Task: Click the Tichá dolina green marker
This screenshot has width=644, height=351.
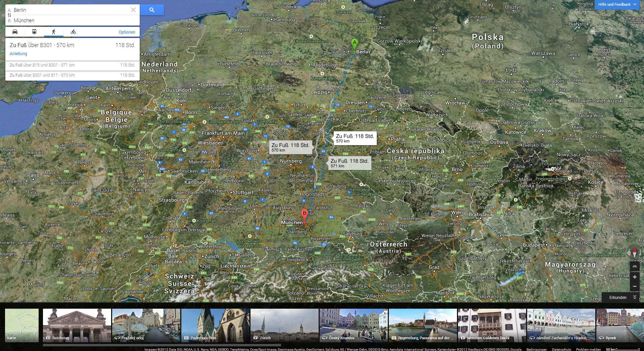Action: pyautogui.click(x=553, y=169)
